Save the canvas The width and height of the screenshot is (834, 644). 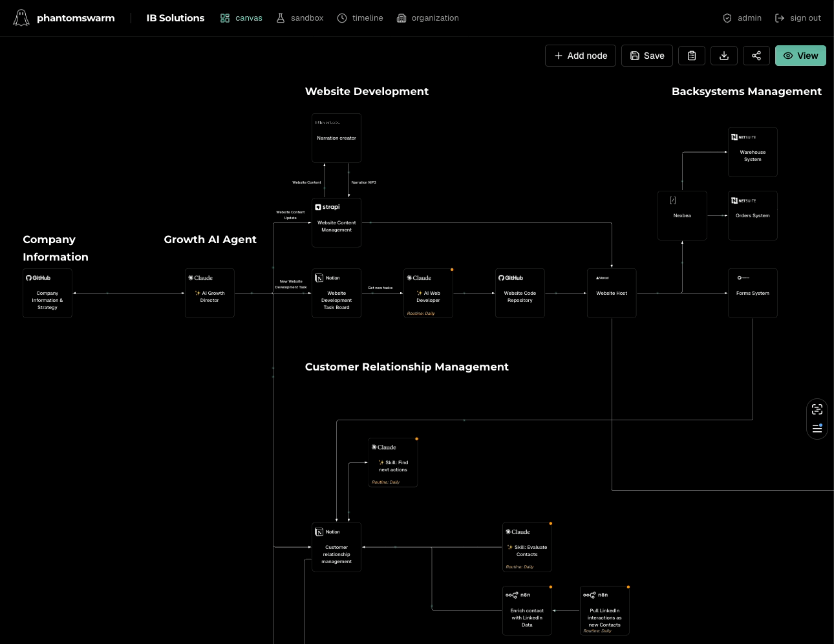tap(647, 56)
